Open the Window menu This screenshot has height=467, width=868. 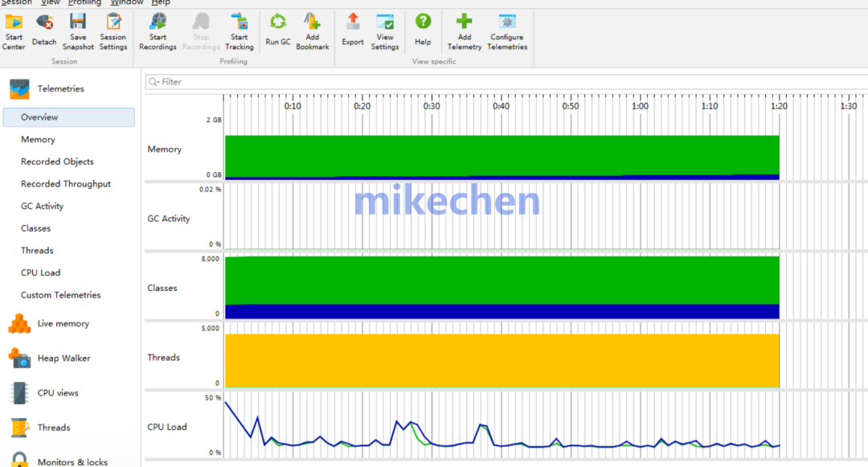[x=127, y=2]
